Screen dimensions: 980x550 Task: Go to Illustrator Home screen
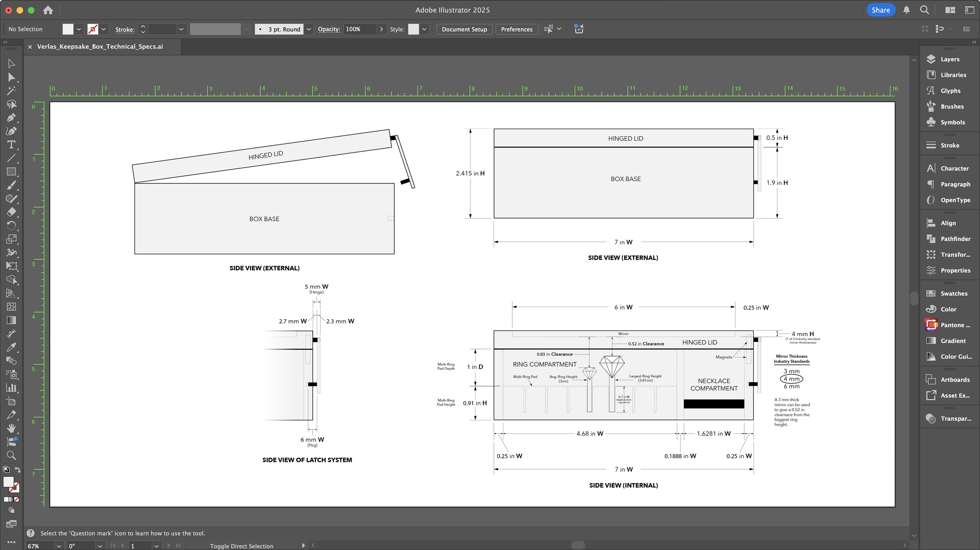point(48,10)
